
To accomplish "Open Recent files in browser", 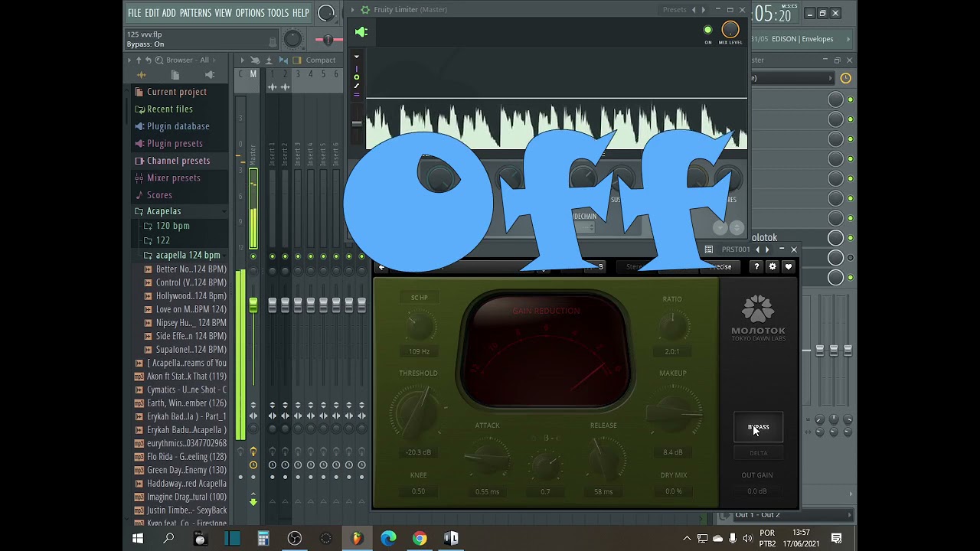I will 170,109.
